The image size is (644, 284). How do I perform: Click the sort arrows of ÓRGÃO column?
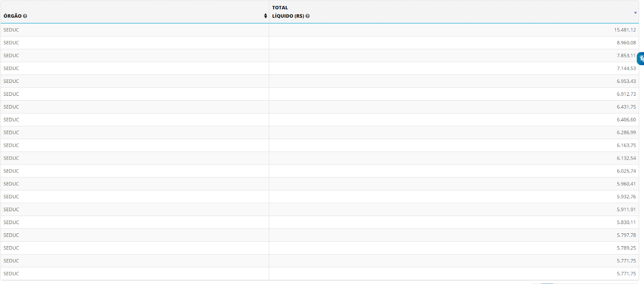click(x=266, y=16)
